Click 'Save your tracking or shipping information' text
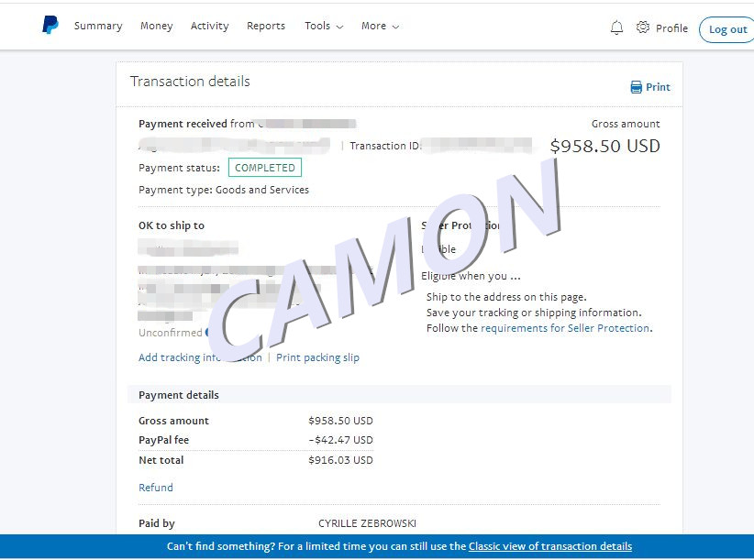 point(534,313)
